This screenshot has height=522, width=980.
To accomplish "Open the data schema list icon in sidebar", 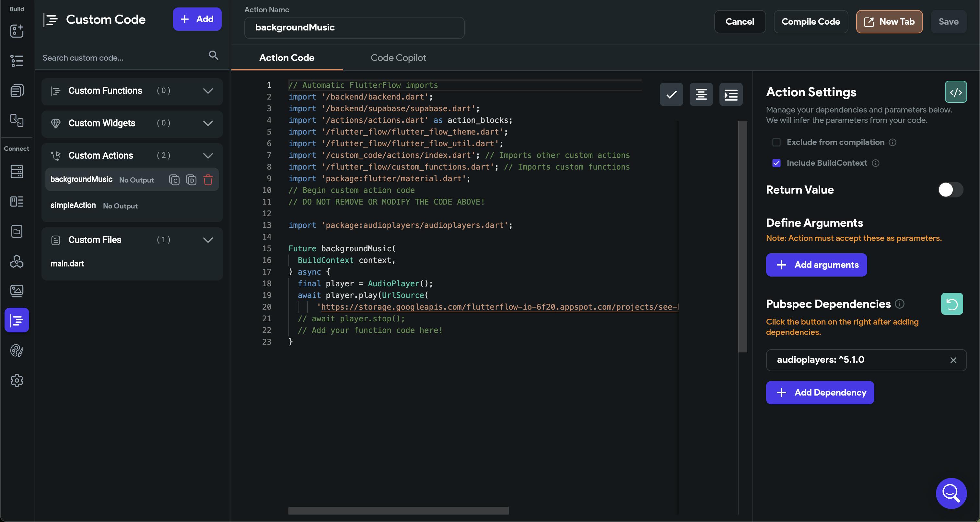I will tap(17, 201).
